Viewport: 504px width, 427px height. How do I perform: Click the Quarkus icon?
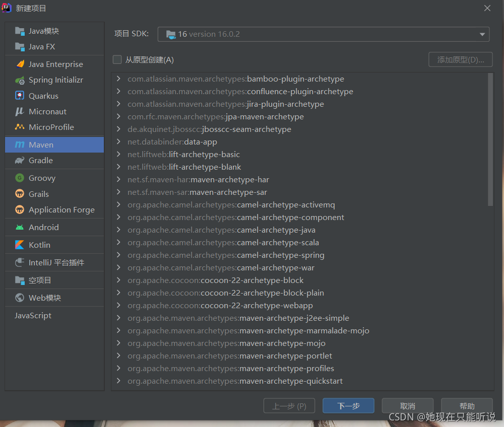[20, 96]
